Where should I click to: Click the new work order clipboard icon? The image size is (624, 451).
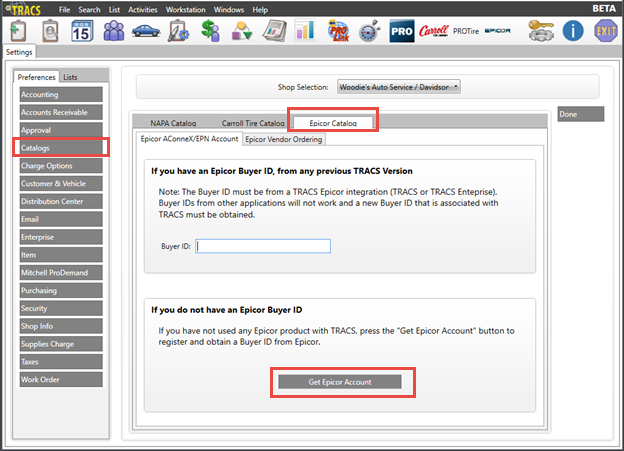(18, 31)
